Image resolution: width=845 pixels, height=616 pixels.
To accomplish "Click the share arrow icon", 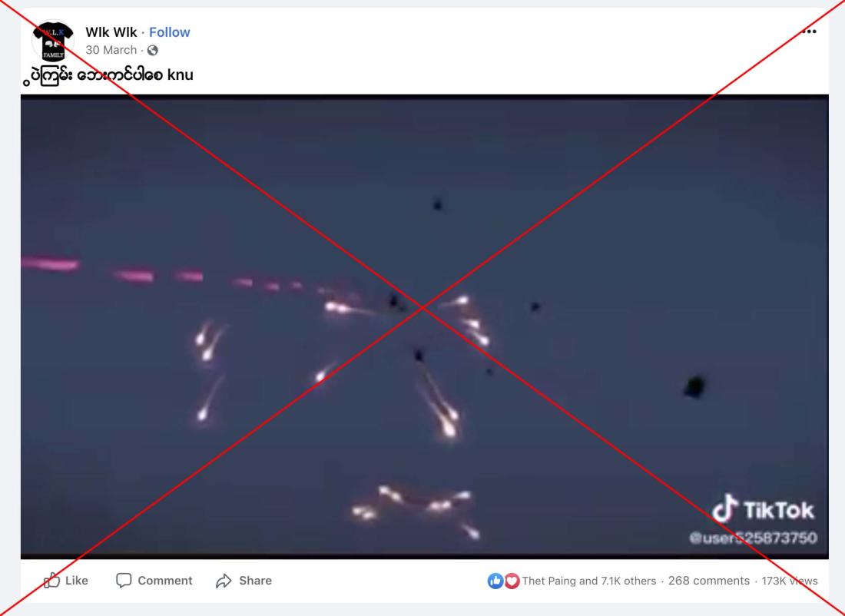I will tap(224, 581).
